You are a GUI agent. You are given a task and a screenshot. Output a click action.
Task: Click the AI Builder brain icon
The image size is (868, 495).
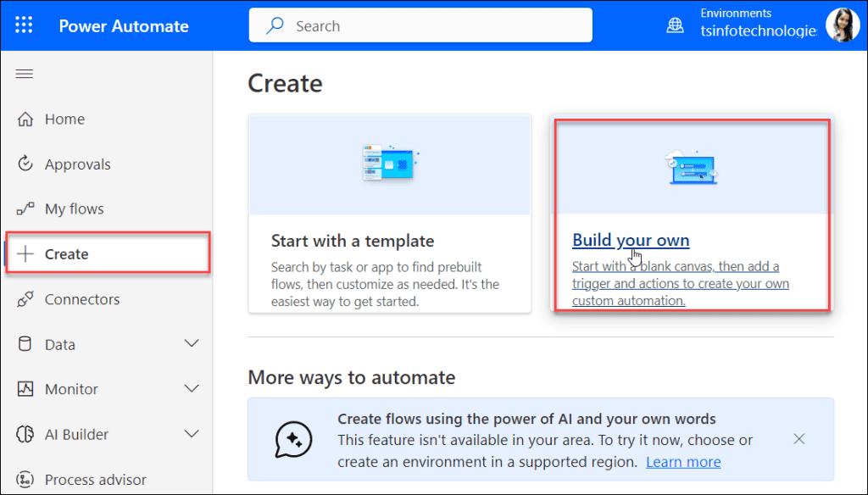click(x=25, y=434)
